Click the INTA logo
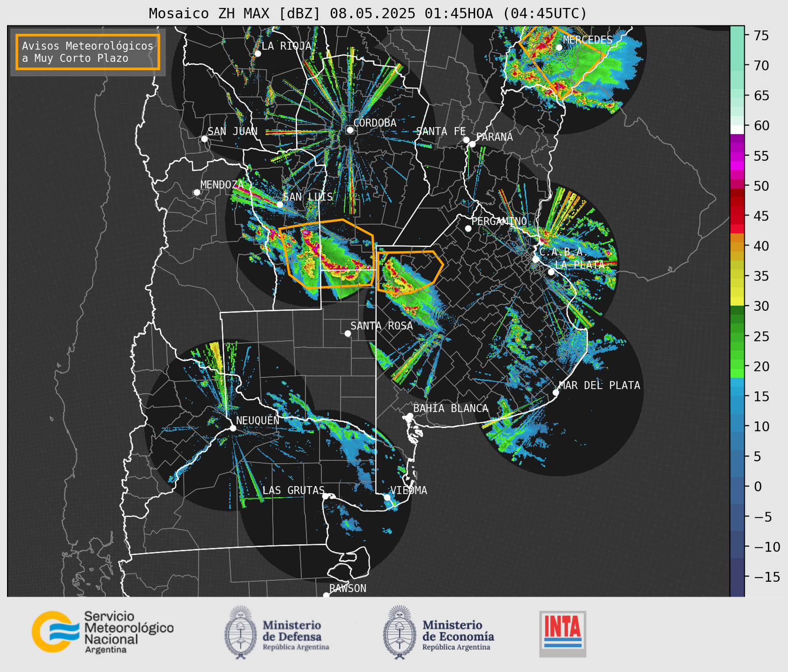Image resolution: width=788 pixels, height=672 pixels. (562, 634)
